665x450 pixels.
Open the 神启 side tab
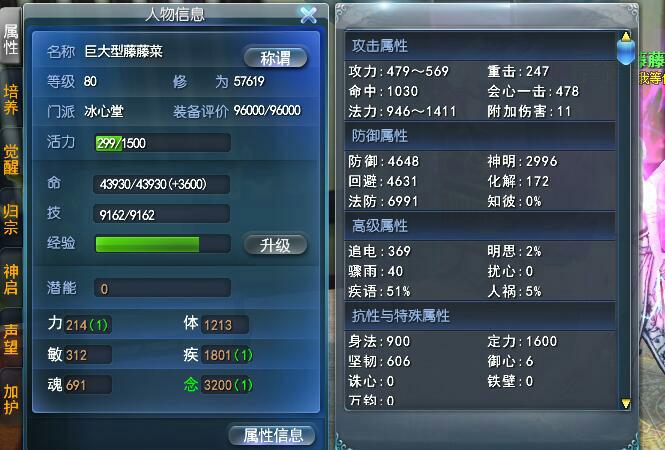click(x=11, y=279)
